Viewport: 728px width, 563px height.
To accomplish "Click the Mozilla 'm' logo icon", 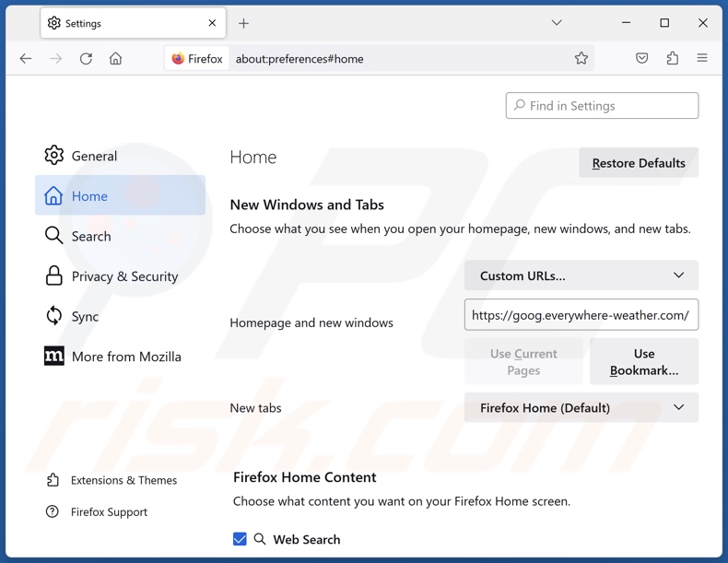I will pos(53,356).
